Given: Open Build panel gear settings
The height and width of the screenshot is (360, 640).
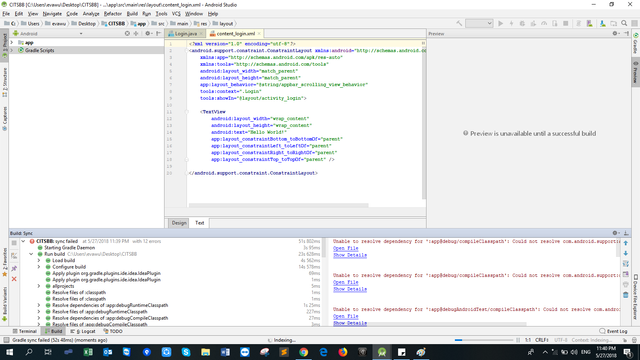Looking at the screenshot, I should (616, 233).
